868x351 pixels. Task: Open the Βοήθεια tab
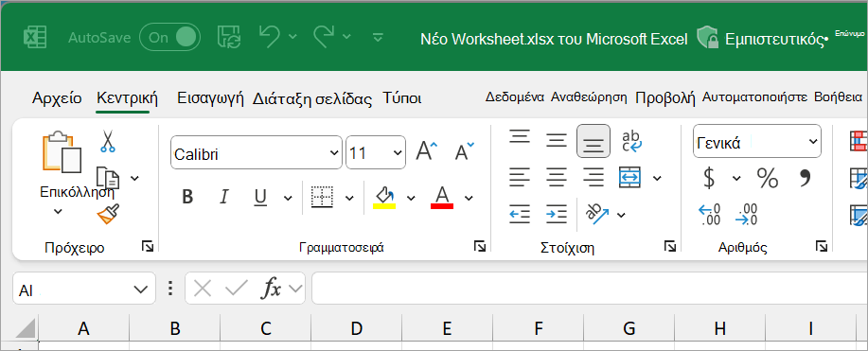click(x=838, y=97)
